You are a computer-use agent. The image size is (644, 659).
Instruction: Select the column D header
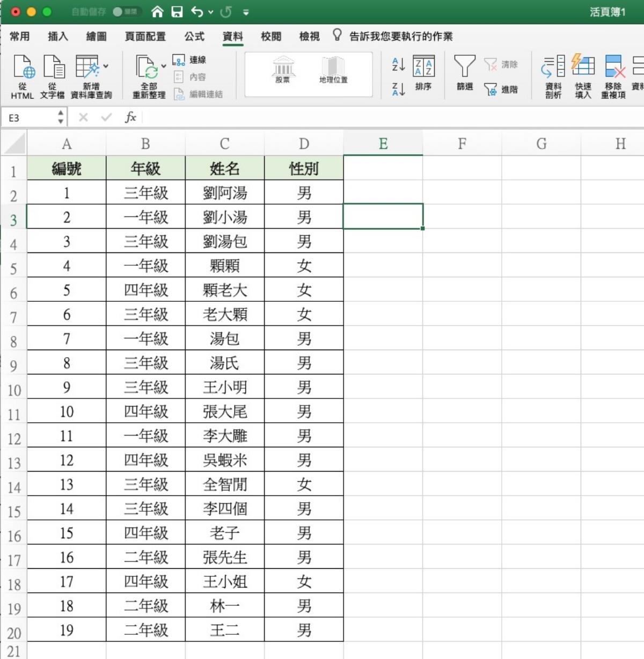pyautogui.click(x=304, y=144)
